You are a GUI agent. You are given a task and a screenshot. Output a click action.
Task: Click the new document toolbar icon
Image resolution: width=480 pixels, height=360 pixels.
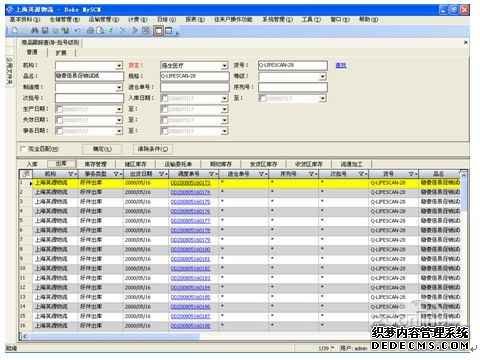pos(15,31)
